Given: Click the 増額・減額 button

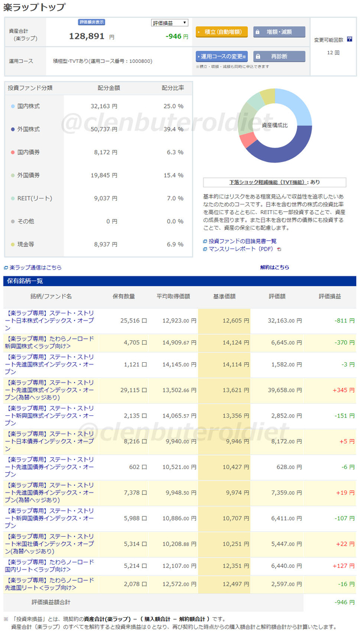Looking at the screenshot, I should point(279,32).
